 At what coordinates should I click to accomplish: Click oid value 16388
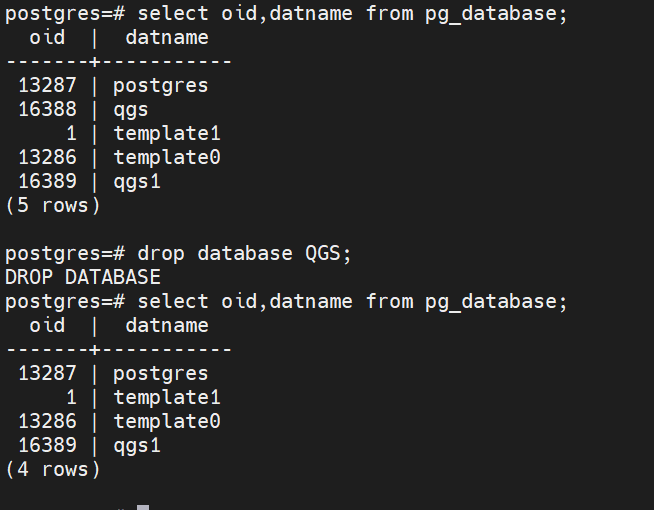47,109
